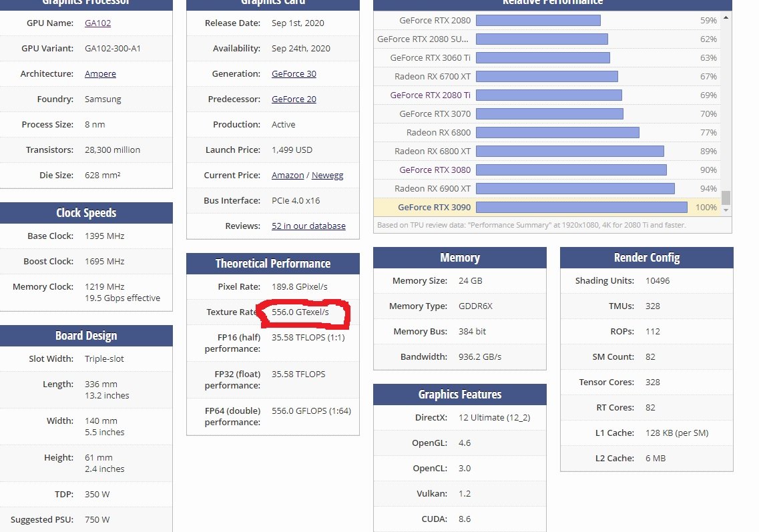759x532 pixels.
Task: Select the Radeon RX 6700 XT row
Action: coord(547,77)
